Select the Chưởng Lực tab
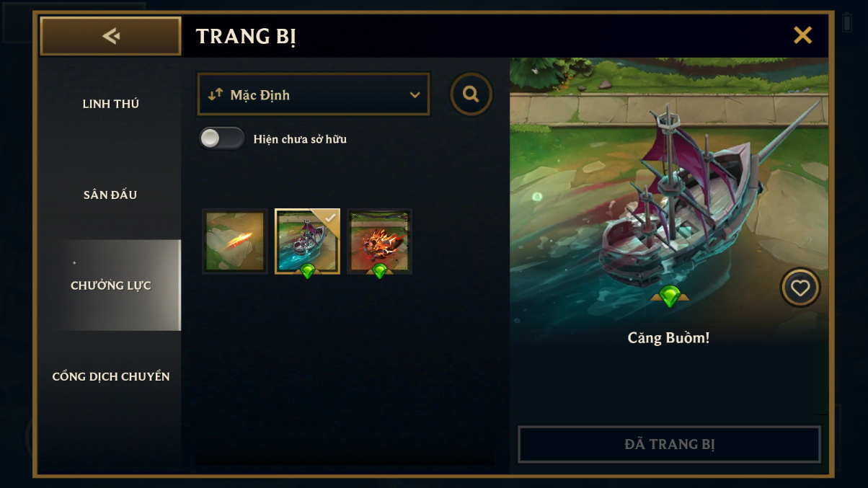The image size is (868, 488). (x=110, y=285)
